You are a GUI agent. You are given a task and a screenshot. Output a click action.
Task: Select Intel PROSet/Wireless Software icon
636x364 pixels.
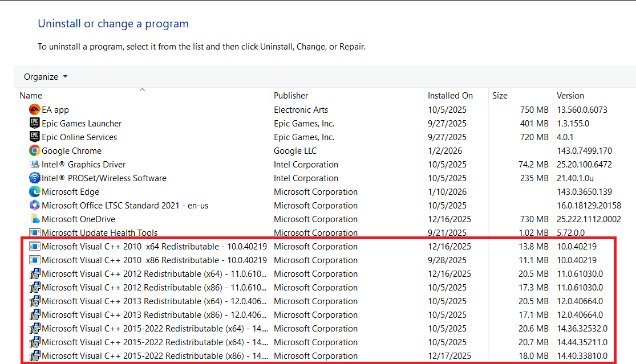[34, 178]
